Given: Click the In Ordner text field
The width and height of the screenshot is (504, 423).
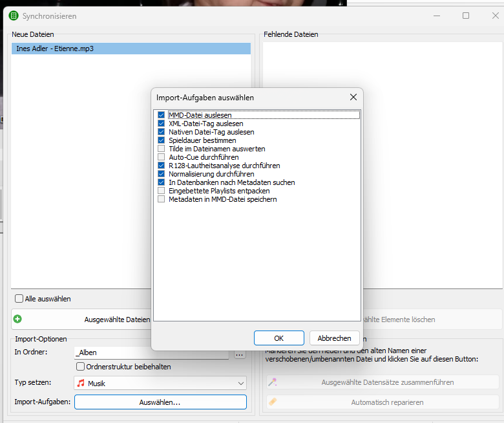Looking at the screenshot, I should click(151, 353).
